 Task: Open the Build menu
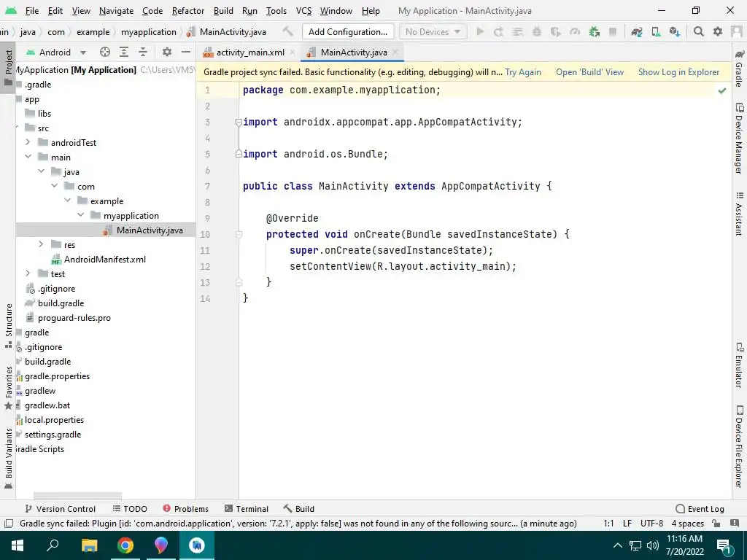(223, 10)
